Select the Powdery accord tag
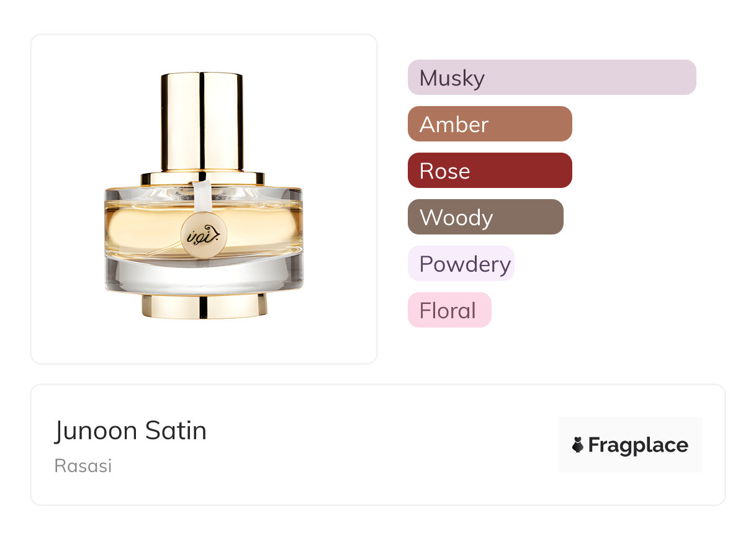This screenshot has width=756, height=536. pos(461,264)
